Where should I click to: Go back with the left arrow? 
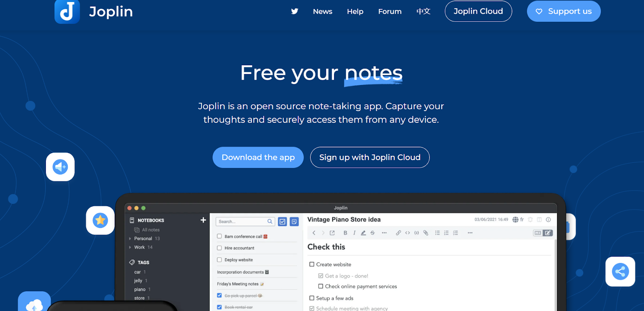(x=314, y=233)
